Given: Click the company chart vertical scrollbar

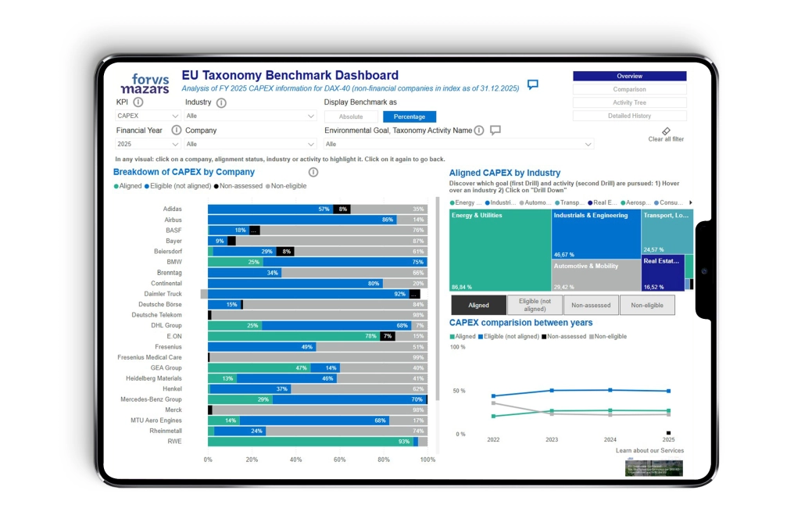Looking at the screenshot, I should (x=438, y=299).
